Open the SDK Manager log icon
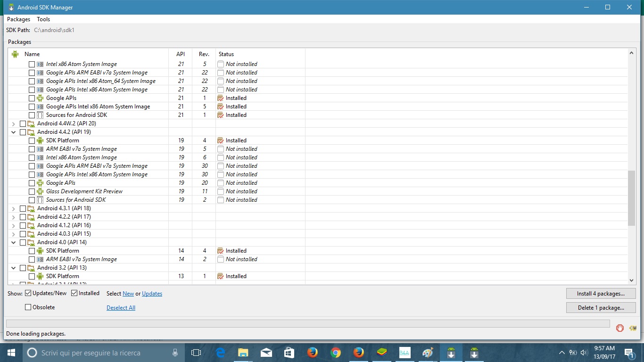The height and width of the screenshot is (362, 644). (632, 328)
